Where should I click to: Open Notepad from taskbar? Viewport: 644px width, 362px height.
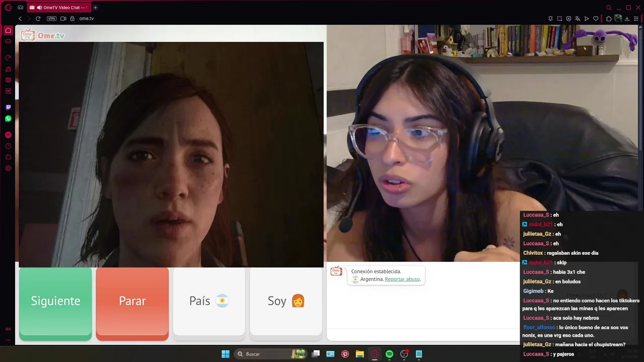coord(419,354)
